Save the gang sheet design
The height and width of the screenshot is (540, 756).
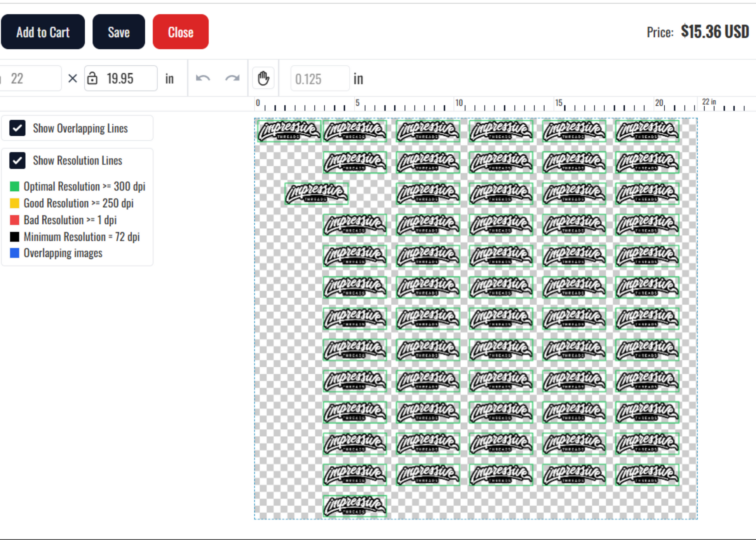coord(118,32)
